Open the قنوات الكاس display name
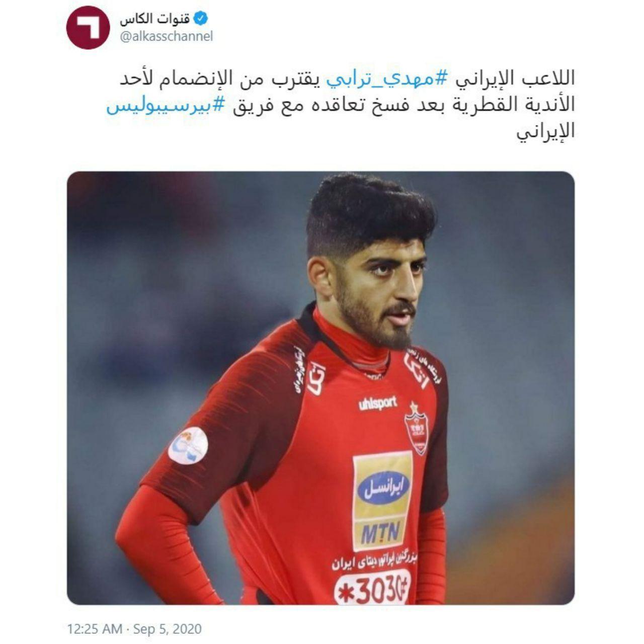Image resolution: width=644 pixels, height=644 pixels. (154, 20)
